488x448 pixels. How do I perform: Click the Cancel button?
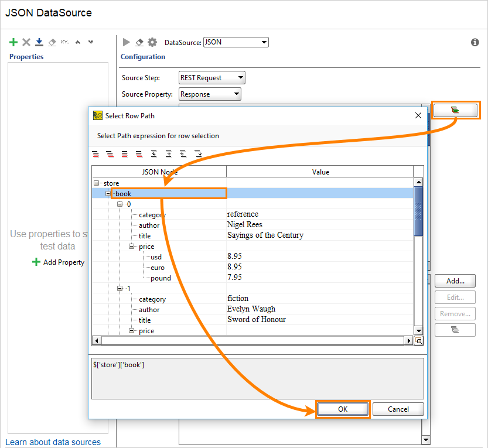pos(398,409)
